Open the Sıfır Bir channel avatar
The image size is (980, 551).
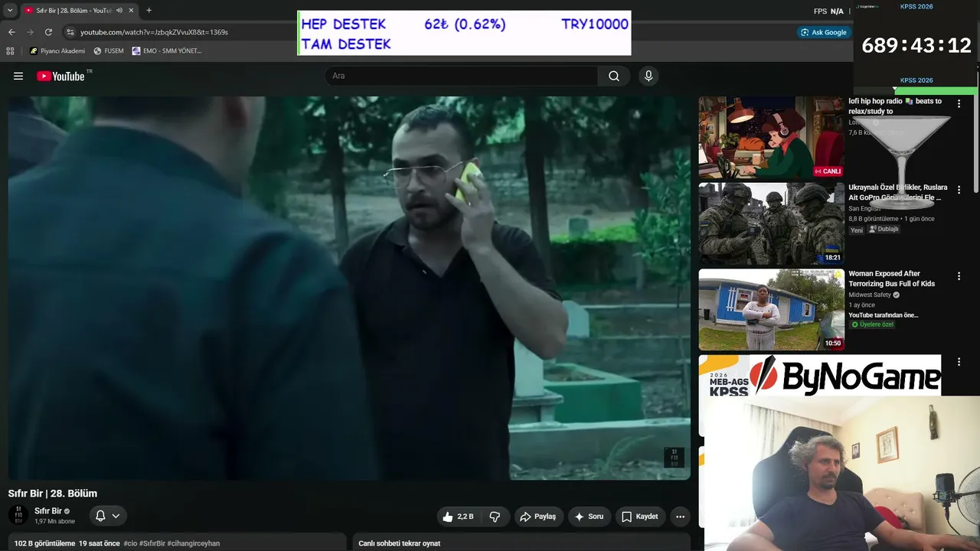18,516
